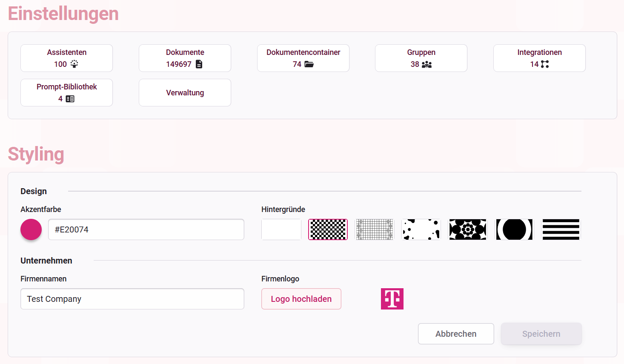Click the magenta accent color swatch

pyautogui.click(x=31, y=229)
